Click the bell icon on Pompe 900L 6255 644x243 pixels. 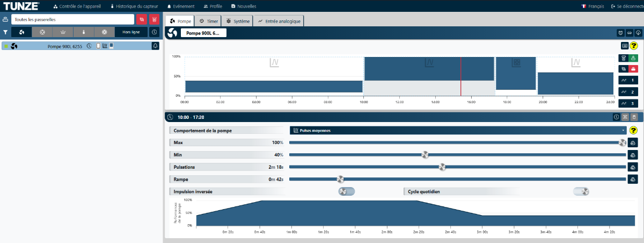click(155, 46)
